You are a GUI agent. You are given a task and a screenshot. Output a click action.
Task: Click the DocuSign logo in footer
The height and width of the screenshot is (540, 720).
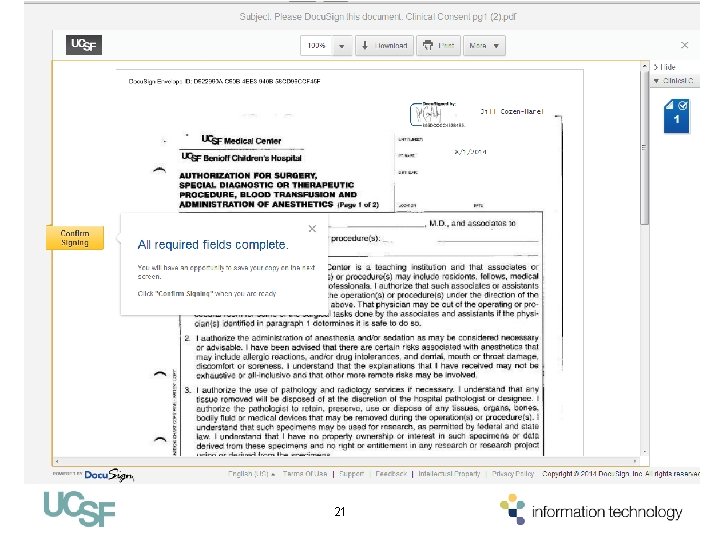coord(108,475)
